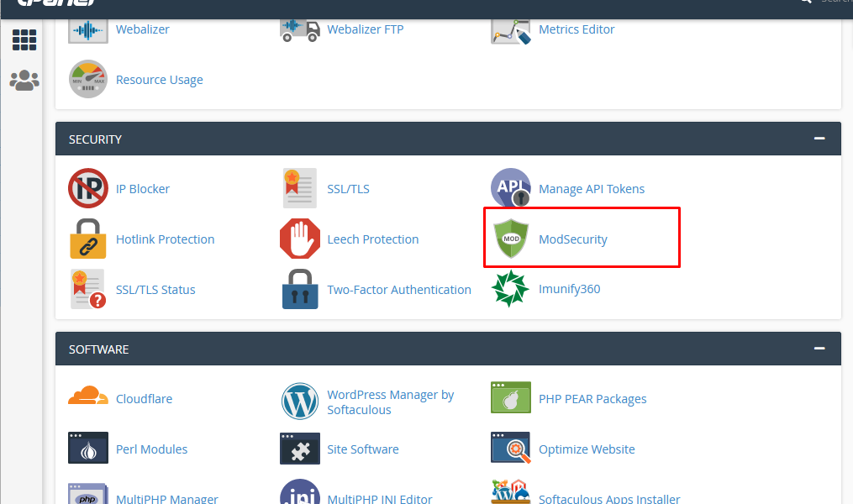This screenshot has width=853, height=504.
Task: Open the Optimize Website magnifier icon
Action: pos(511,448)
